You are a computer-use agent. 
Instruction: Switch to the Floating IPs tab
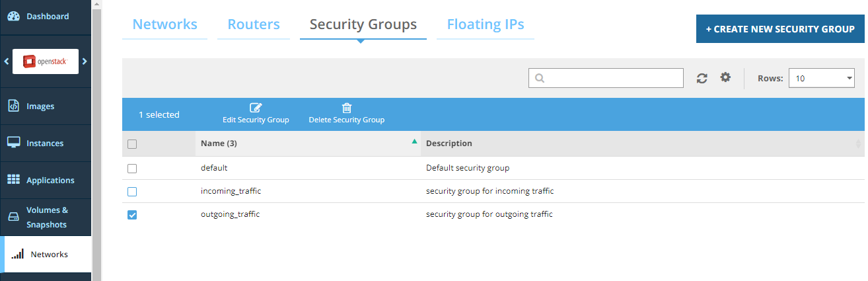(x=486, y=24)
